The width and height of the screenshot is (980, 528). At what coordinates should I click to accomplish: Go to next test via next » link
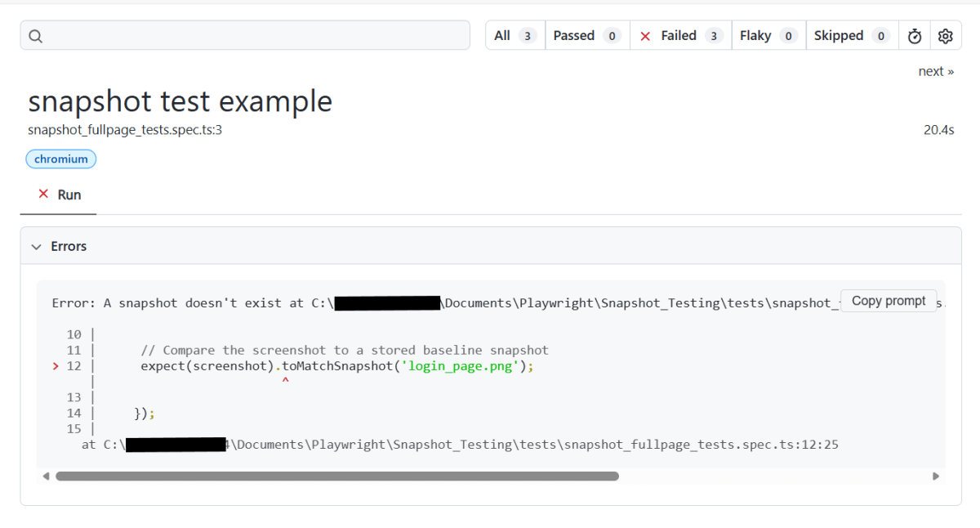tap(936, 72)
